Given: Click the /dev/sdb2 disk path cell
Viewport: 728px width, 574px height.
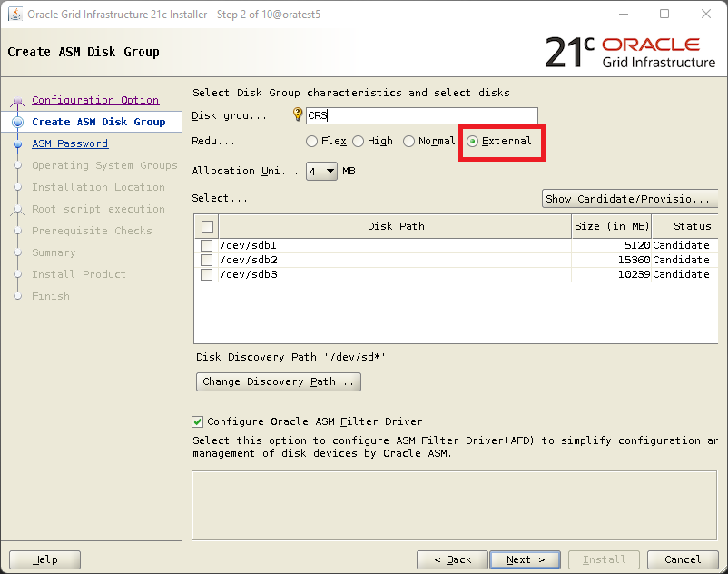Looking at the screenshot, I should [395, 260].
